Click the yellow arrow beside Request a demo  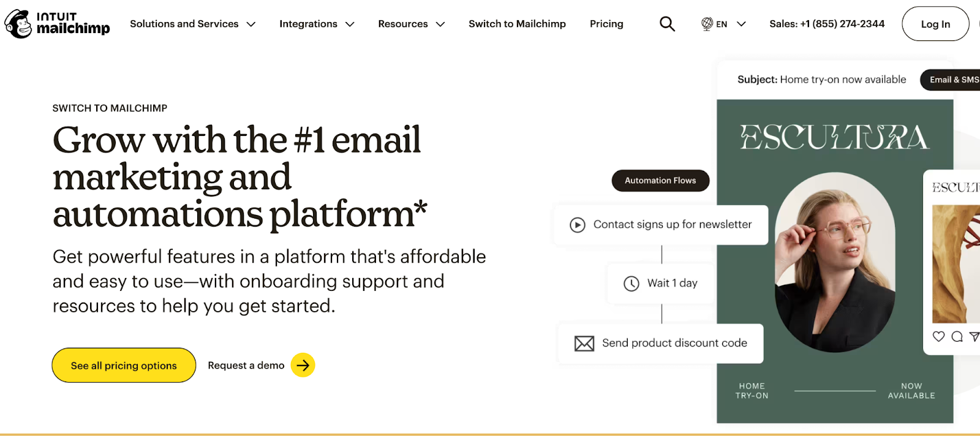(x=303, y=364)
